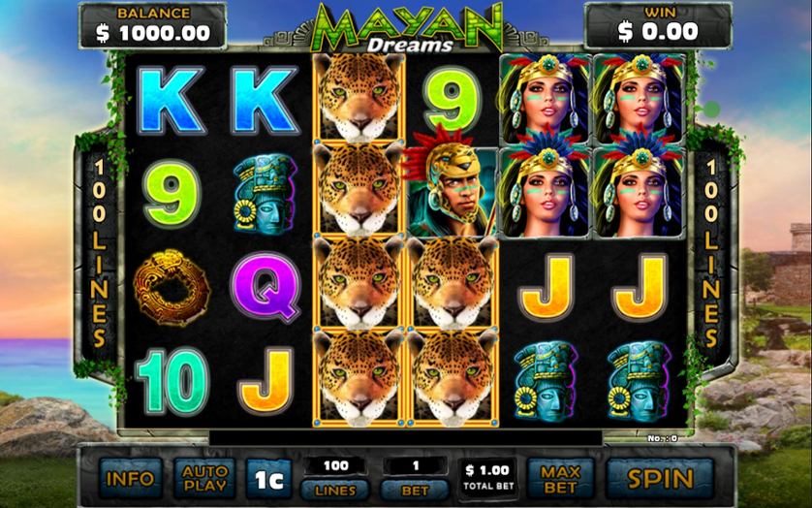
Task: Click the SPIN button
Action: click(660, 479)
